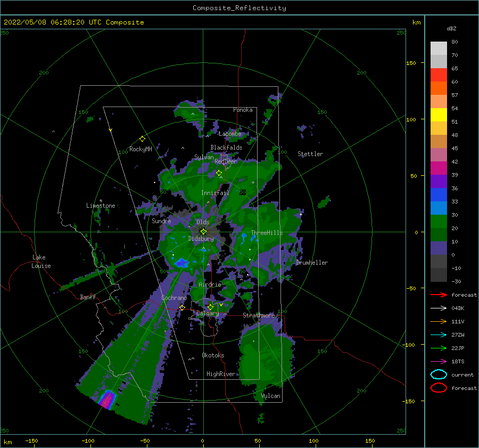This screenshot has width=479, height=448.
Task: Click the Calgary city label
Action: click(208, 313)
